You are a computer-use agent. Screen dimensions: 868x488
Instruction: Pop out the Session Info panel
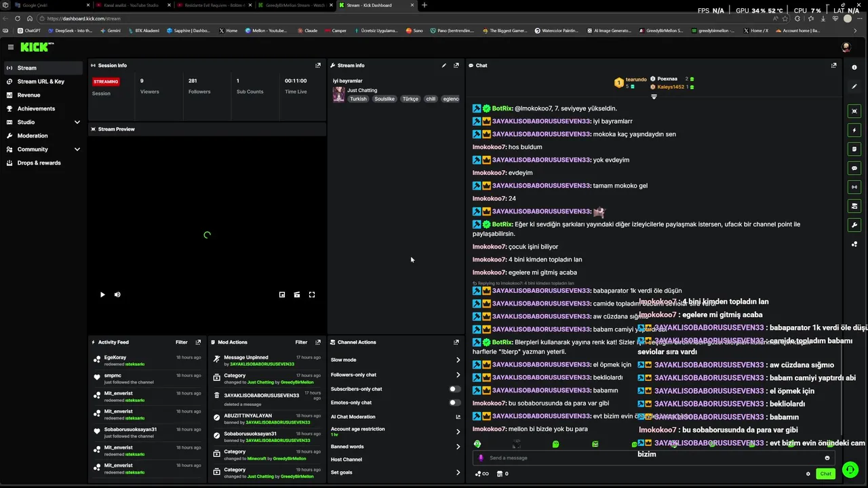tap(318, 66)
